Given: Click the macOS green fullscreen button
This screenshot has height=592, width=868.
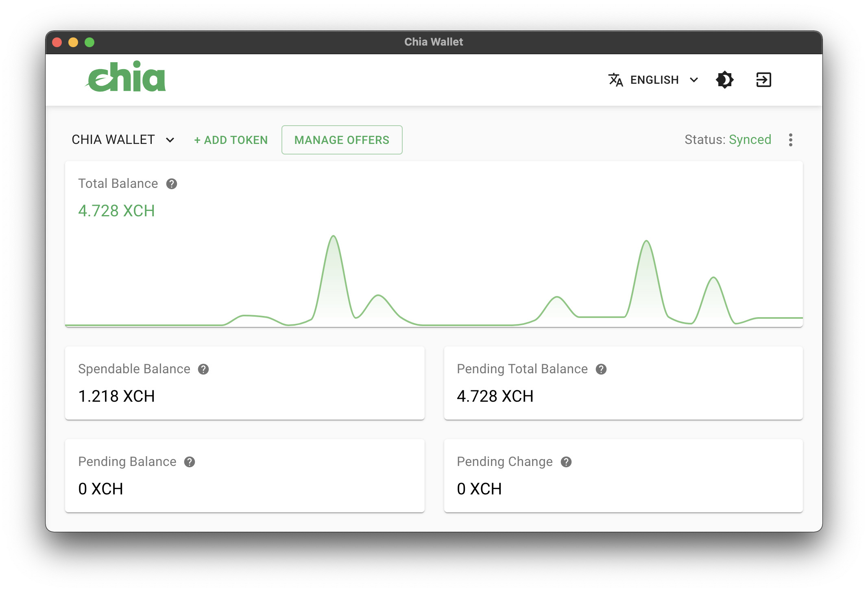Looking at the screenshot, I should (89, 42).
